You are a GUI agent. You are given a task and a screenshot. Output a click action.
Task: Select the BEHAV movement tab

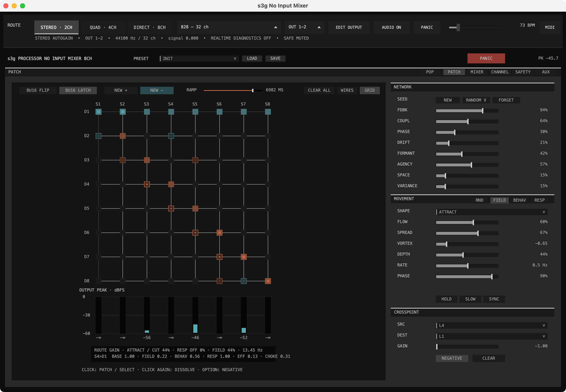pos(519,200)
